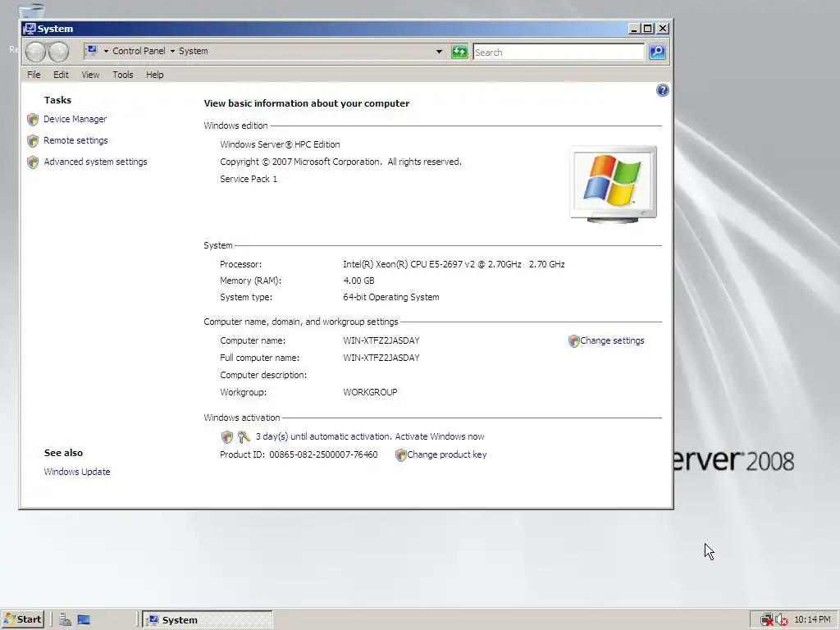This screenshot has width=840, height=630.
Task: Click the shield icon beside Device Manager
Action: pyautogui.click(x=33, y=120)
